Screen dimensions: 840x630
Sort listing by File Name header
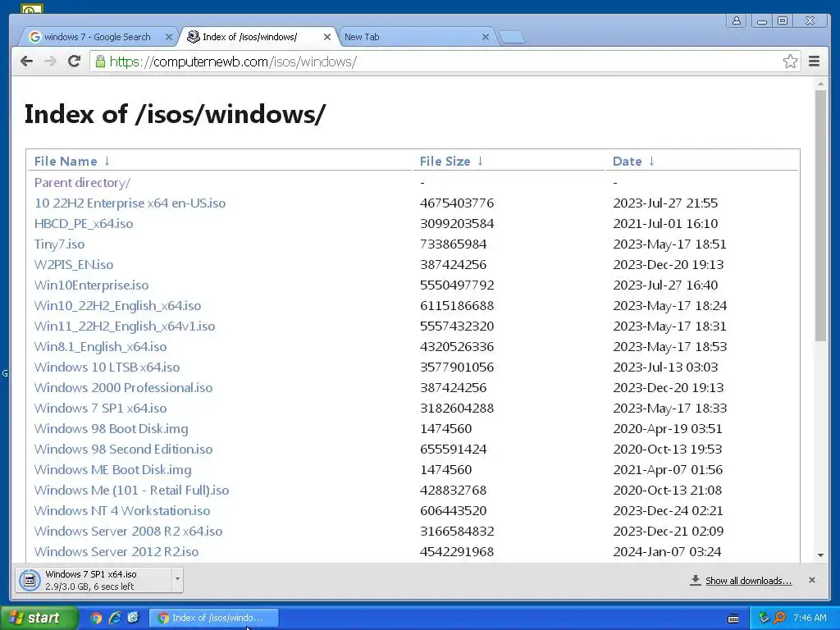point(66,162)
